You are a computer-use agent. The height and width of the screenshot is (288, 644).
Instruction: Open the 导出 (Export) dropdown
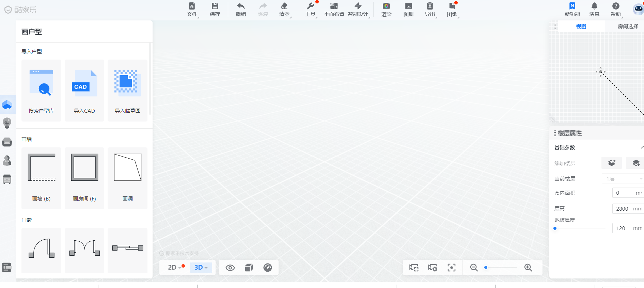point(430,10)
